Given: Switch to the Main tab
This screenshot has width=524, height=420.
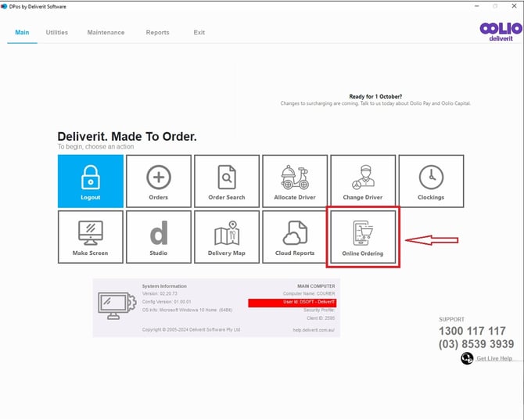Looking at the screenshot, I should [22, 32].
